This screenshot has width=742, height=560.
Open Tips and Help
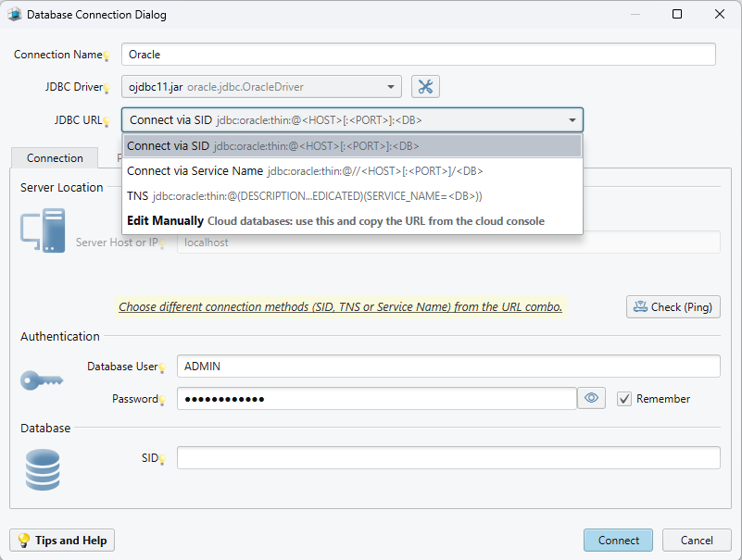point(62,541)
